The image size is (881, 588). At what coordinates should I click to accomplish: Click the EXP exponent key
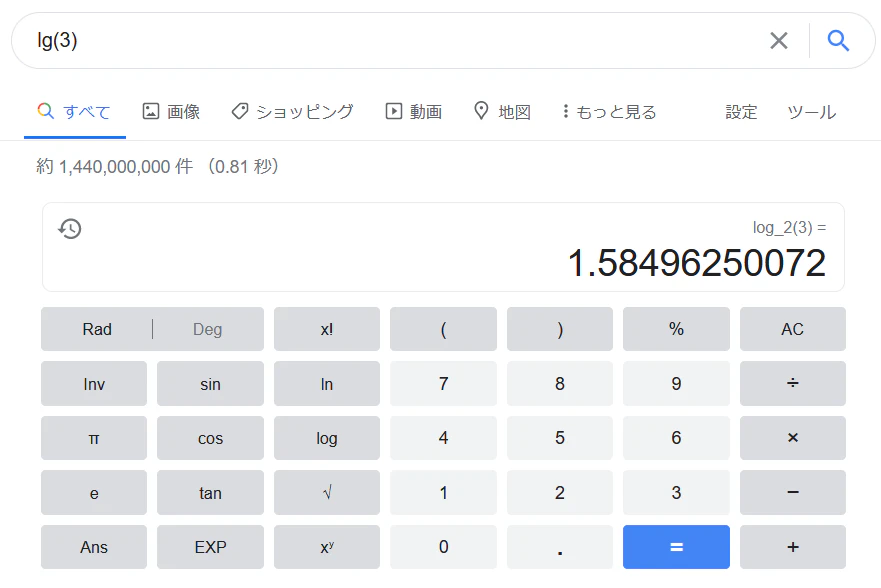click(x=210, y=547)
